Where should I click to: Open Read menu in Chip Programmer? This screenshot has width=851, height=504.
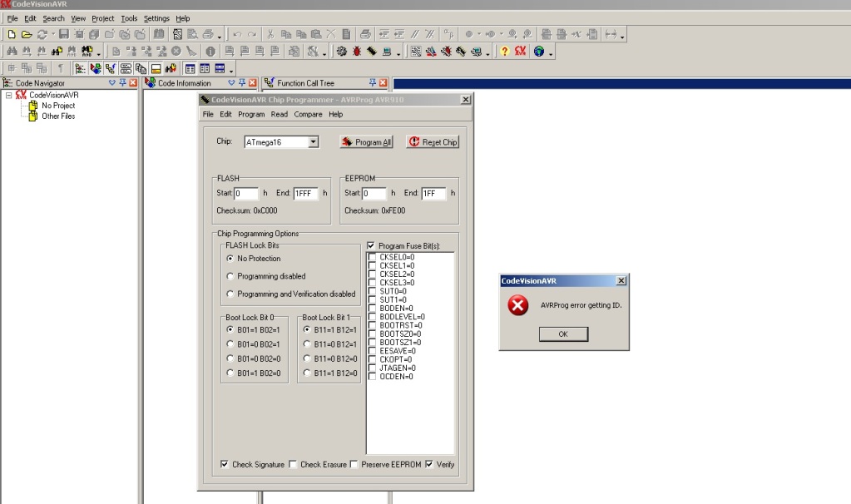280,115
